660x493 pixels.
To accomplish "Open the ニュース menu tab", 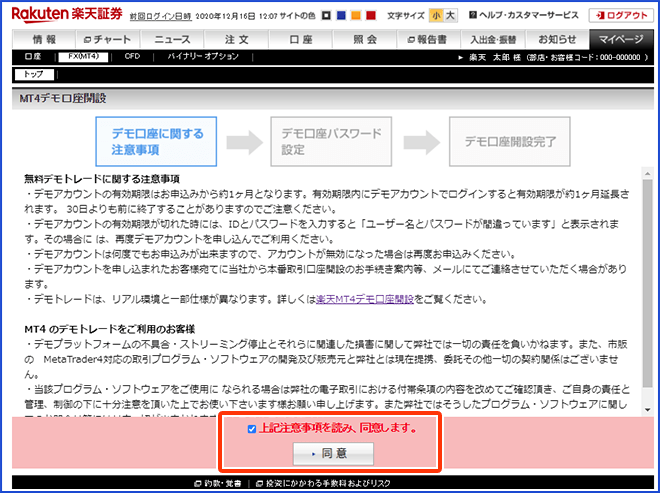I will click(x=172, y=40).
